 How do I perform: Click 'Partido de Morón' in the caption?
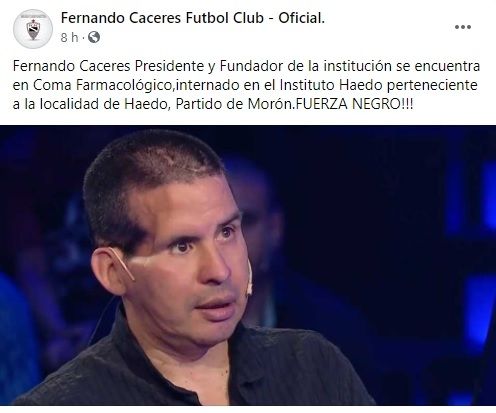(x=234, y=104)
